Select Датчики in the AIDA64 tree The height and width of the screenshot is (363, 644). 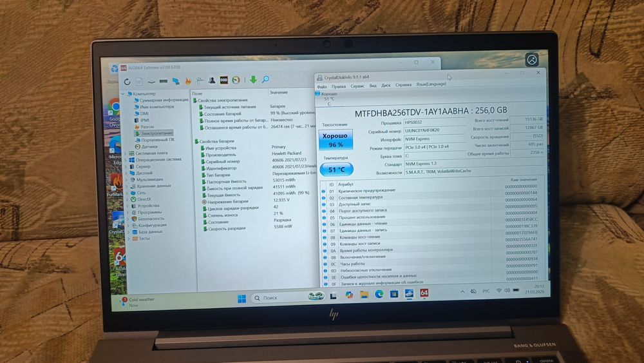pyautogui.click(x=149, y=146)
